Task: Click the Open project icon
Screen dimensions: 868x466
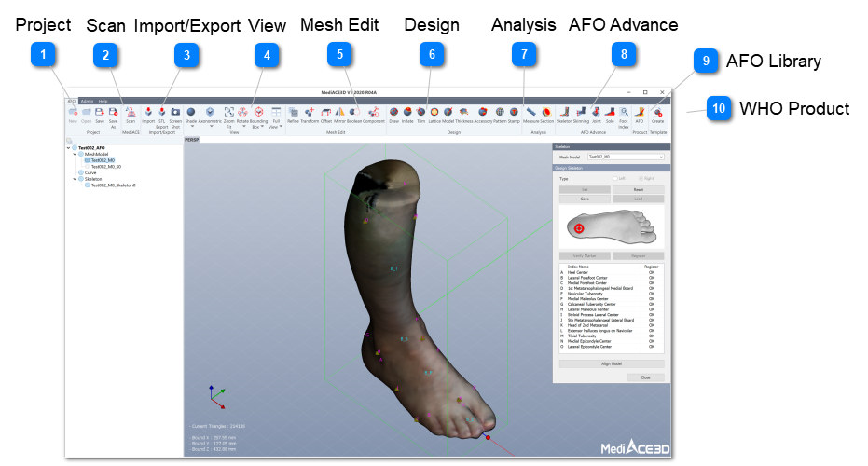Action: pyautogui.click(x=87, y=115)
